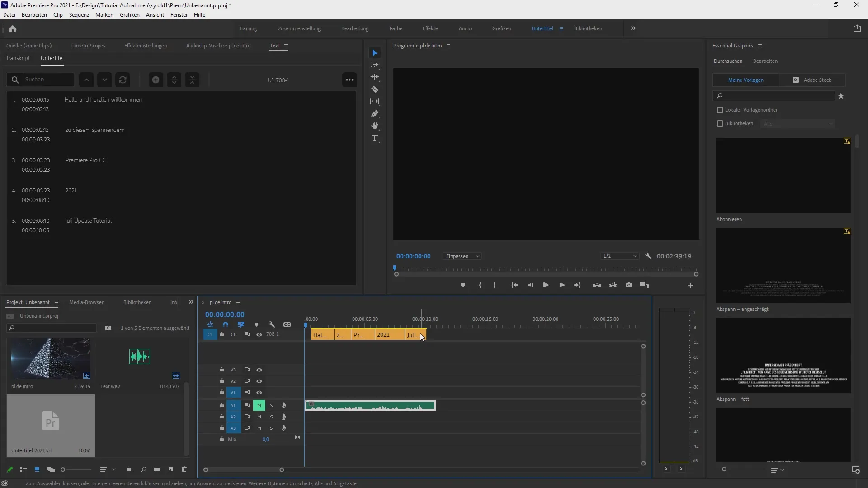Select the Pen tool

tap(375, 114)
